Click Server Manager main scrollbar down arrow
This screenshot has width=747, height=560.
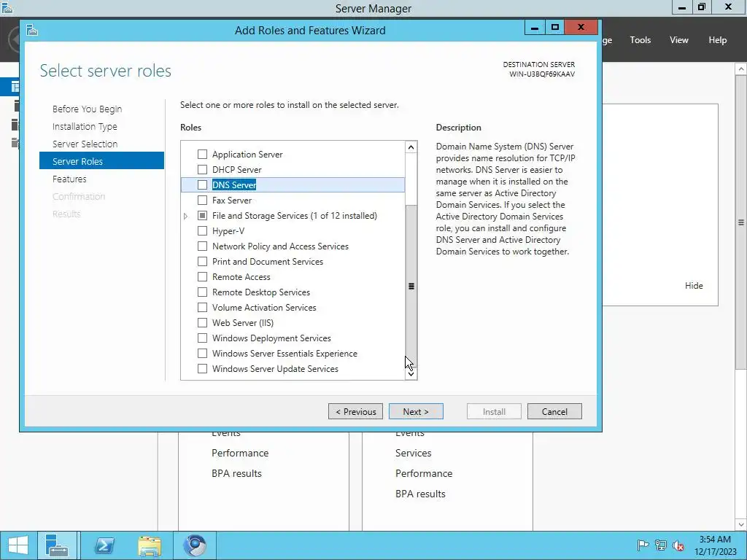pyautogui.click(x=741, y=524)
